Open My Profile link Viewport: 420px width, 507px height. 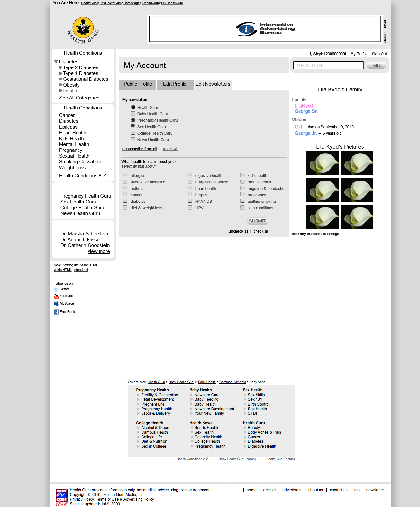[359, 54]
